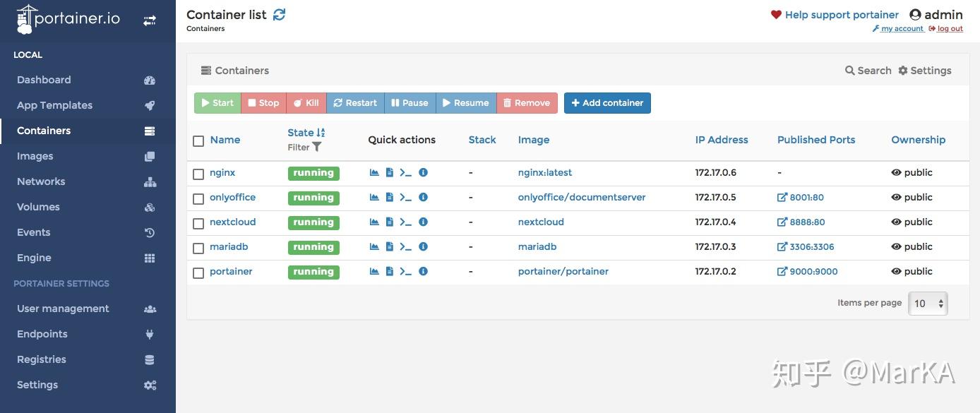Open console icon for mariadb container
Image resolution: width=980 pixels, height=413 pixels.
pyautogui.click(x=405, y=246)
